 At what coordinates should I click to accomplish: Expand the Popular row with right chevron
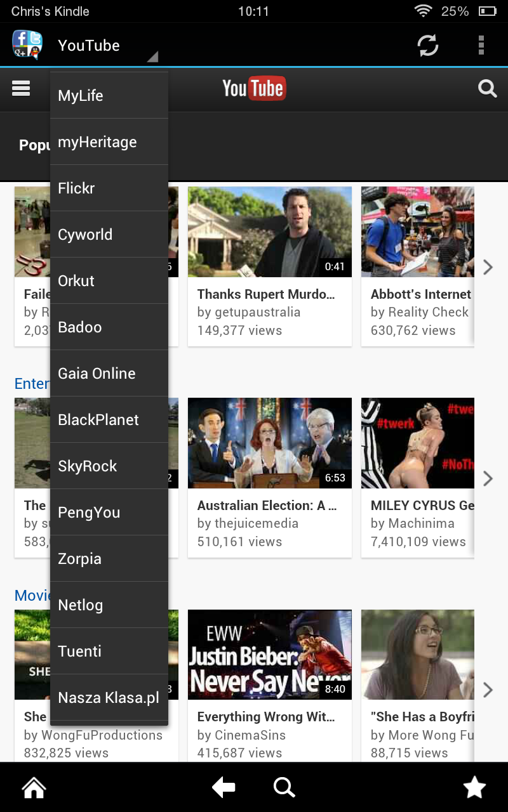click(x=488, y=267)
